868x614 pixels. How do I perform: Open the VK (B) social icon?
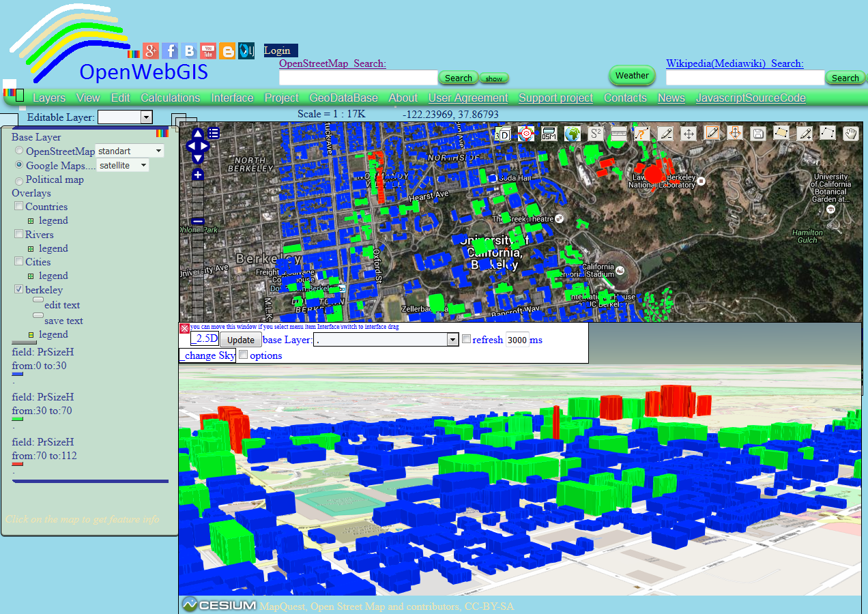189,50
